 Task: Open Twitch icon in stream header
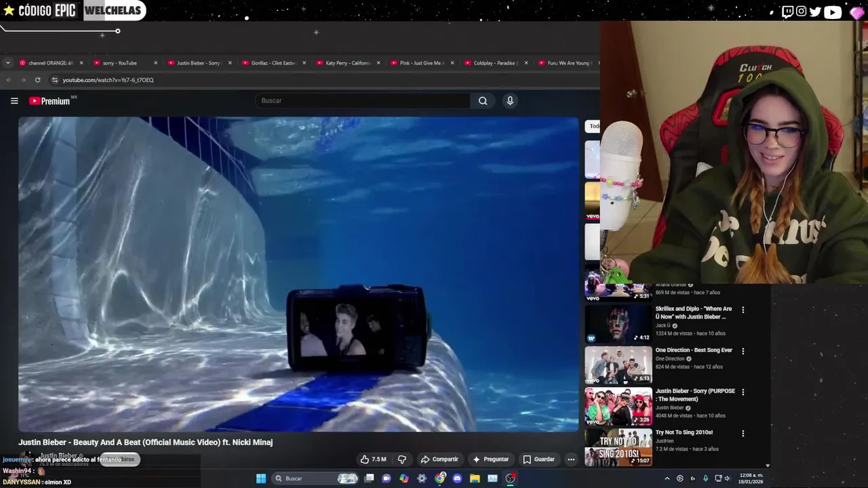787,12
